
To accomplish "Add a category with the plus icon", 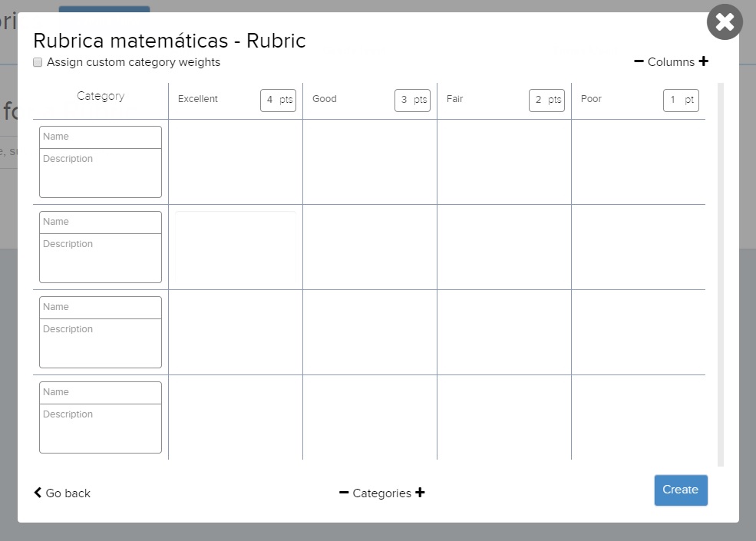I will pyautogui.click(x=420, y=493).
